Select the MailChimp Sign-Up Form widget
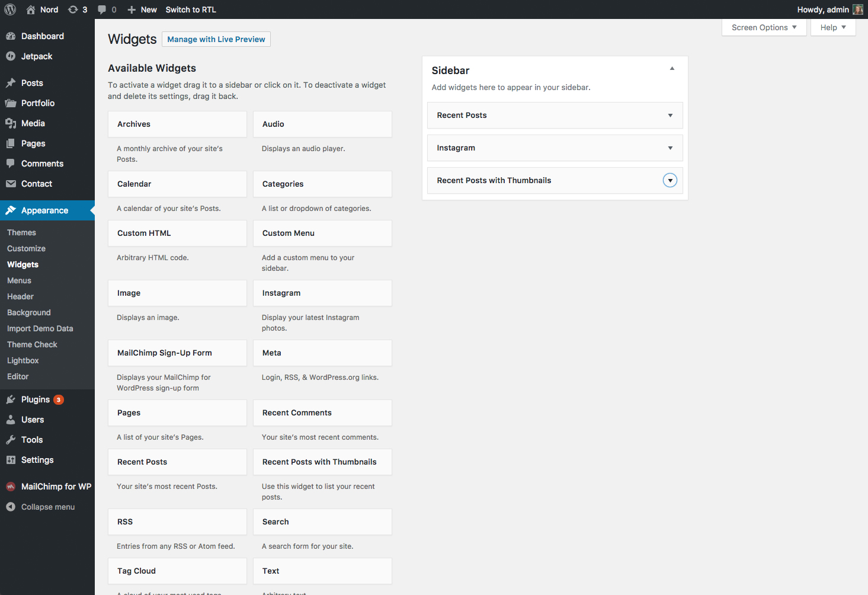Image resolution: width=868 pixels, height=595 pixels. [x=177, y=353]
